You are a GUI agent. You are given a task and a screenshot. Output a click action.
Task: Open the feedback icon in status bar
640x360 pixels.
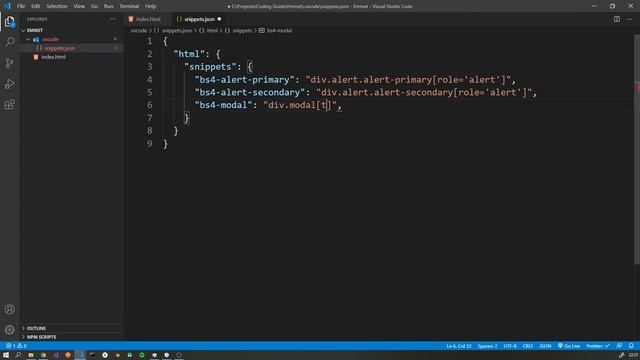pos(619,346)
